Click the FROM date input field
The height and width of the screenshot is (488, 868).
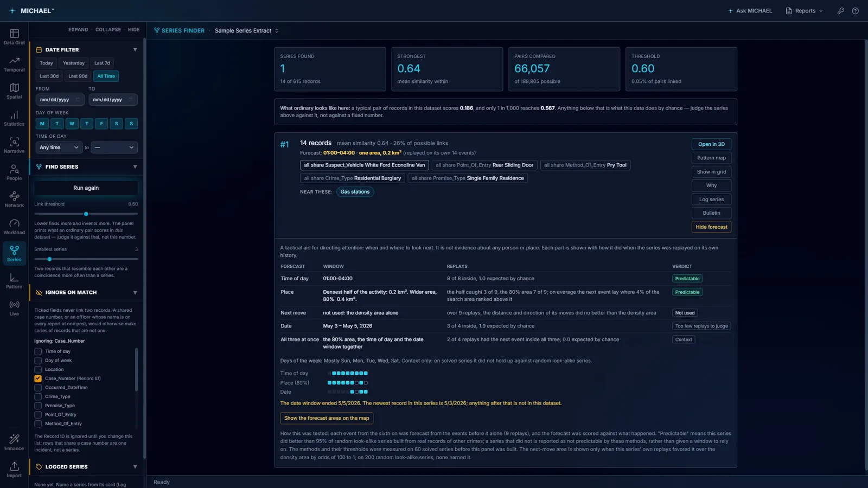click(x=60, y=100)
